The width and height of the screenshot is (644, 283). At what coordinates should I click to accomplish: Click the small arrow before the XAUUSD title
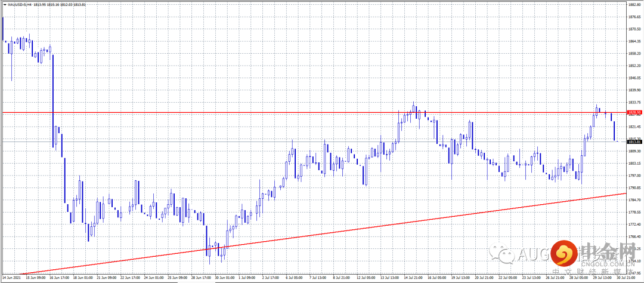pos(5,4)
